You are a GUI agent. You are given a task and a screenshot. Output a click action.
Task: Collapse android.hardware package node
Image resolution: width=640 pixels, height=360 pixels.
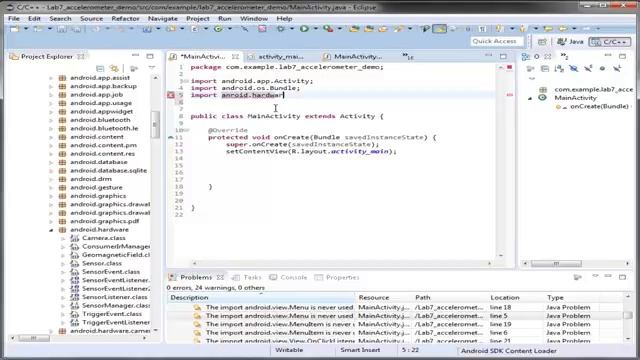click(51, 230)
